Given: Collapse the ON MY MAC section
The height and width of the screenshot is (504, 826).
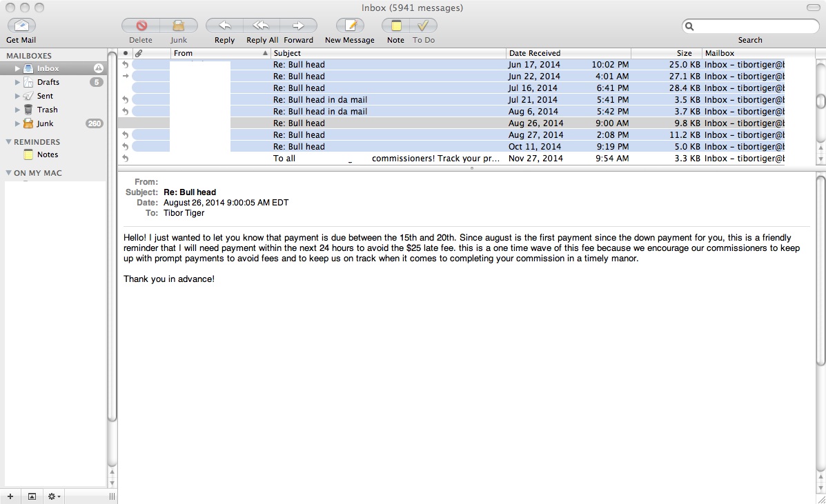Looking at the screenshot, I should coord(9,173).
